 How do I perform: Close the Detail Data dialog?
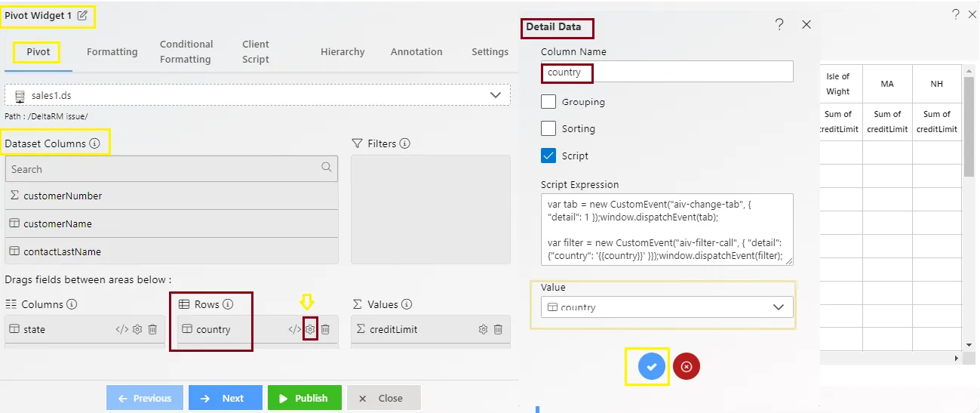806,25
